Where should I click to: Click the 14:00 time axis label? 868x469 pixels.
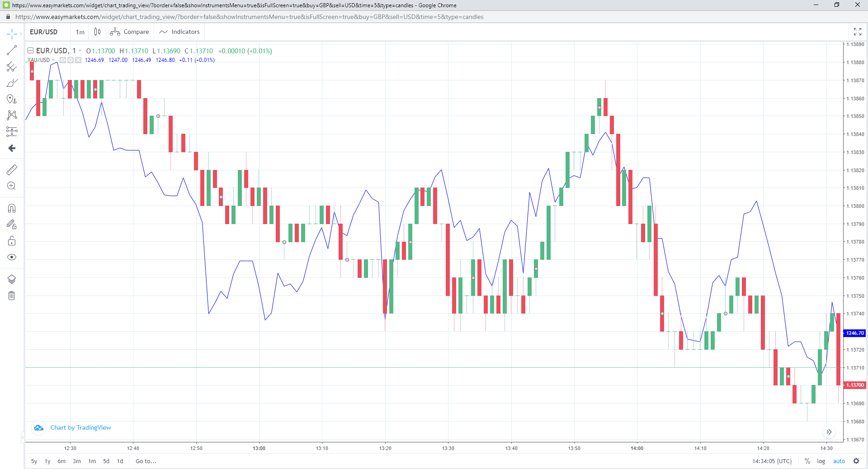(x=637, y=448)
